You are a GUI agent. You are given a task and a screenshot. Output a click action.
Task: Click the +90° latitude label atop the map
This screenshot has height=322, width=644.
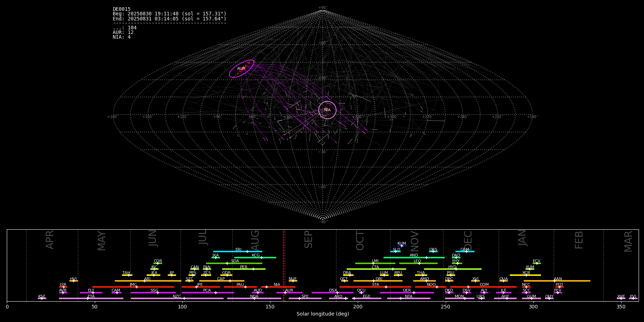point(323,8)
